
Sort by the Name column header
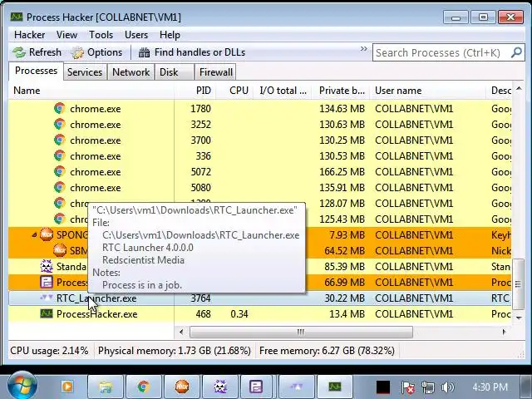[91, 91]
